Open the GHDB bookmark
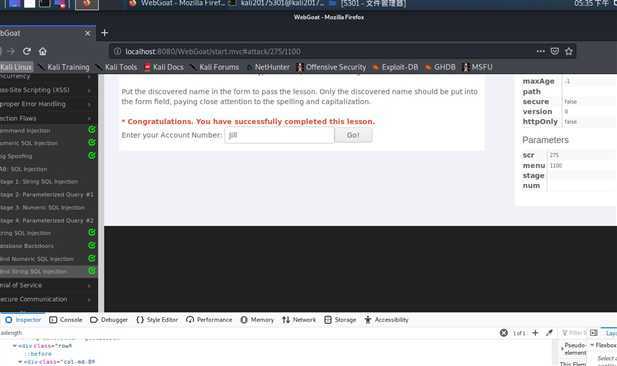Image resolution: width=617 pixels, height=366 pixels. (440, 67)
